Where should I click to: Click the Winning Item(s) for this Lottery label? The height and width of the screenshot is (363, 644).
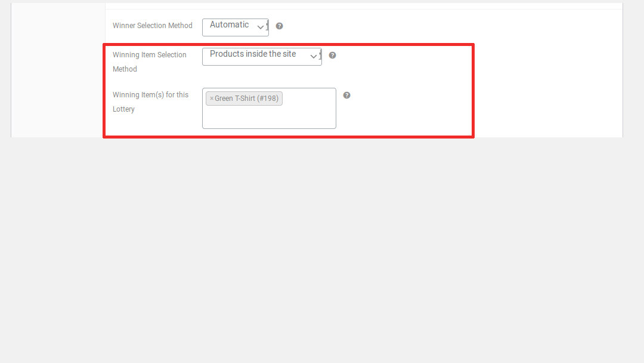tap(150, 102)
